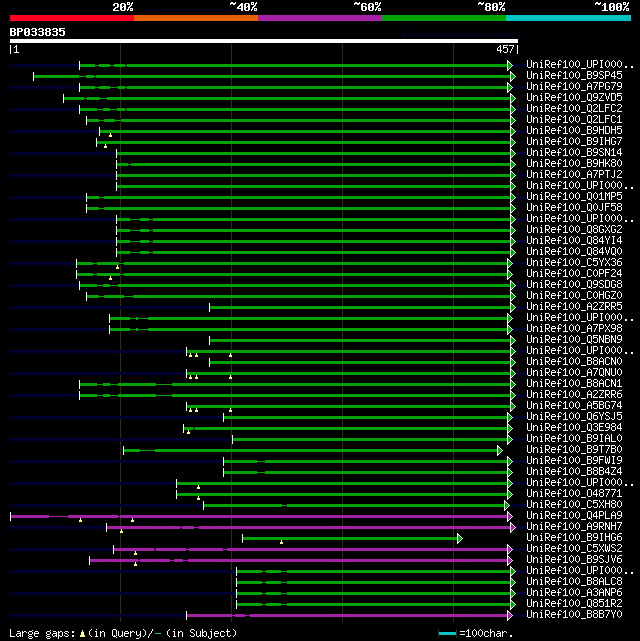Select the UniRef100_Q4PLA9 label
The height and width of the screenshot is (641, 640).
coord(574,515)
